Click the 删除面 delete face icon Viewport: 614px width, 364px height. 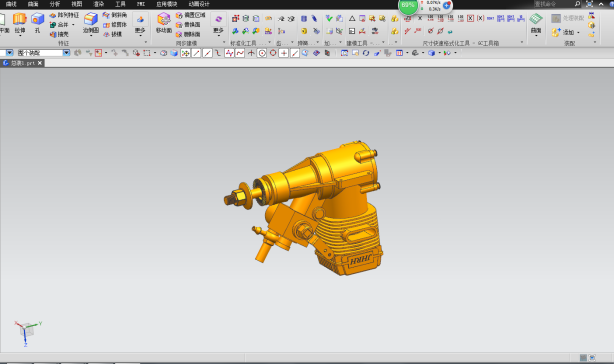pos(179,34)
